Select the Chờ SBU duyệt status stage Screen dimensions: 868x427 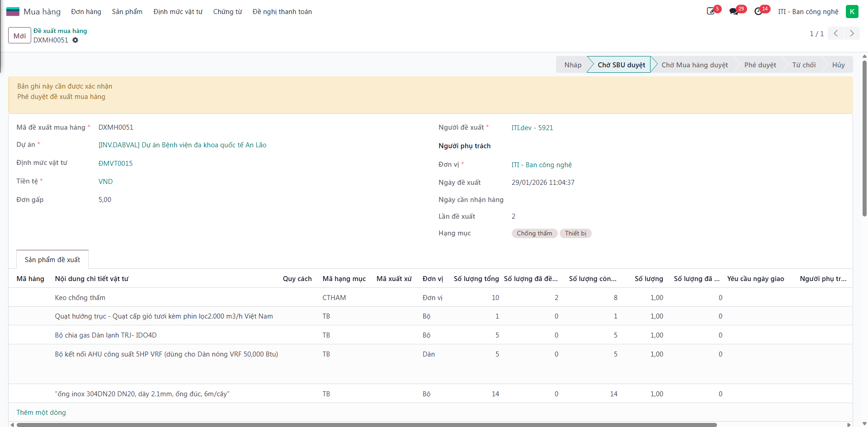621,65
